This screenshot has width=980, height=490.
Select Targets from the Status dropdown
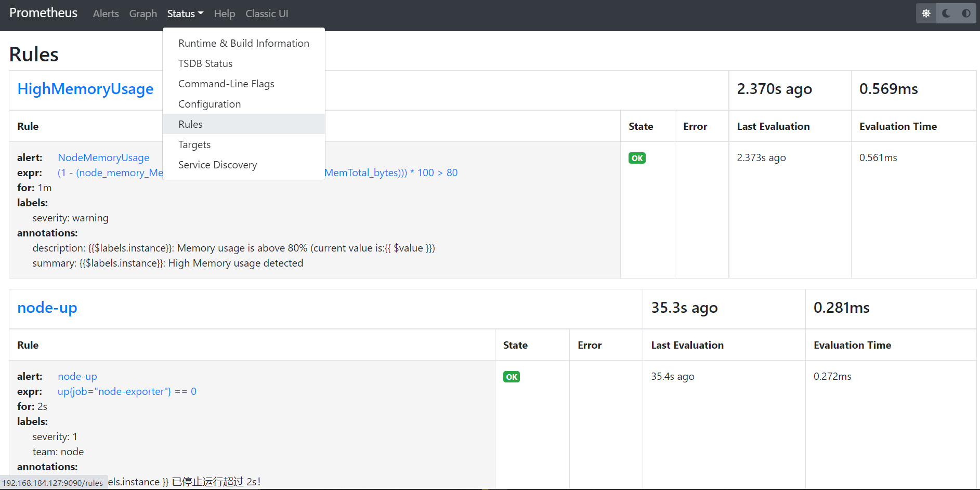(194, 144)
